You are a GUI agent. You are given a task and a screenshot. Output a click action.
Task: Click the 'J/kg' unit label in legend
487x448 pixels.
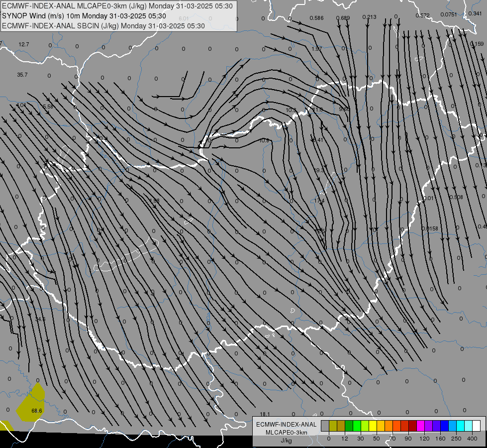[287, 441]
